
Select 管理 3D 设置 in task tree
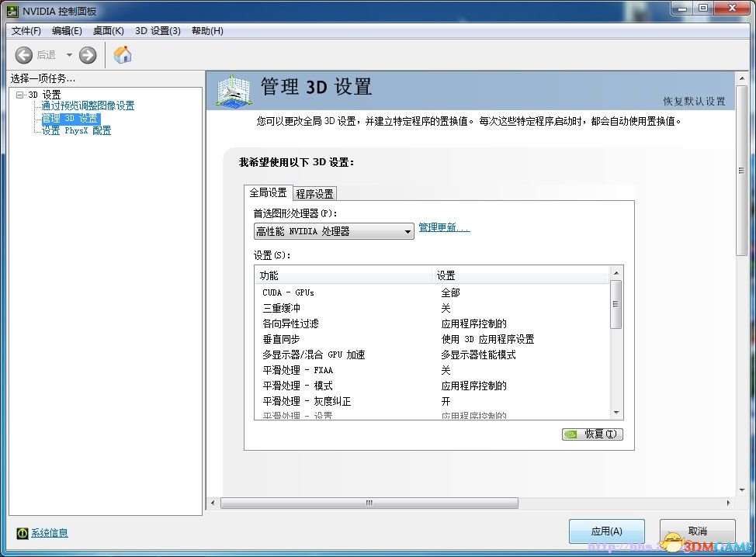pyautogui.click(x=71, y=118)
